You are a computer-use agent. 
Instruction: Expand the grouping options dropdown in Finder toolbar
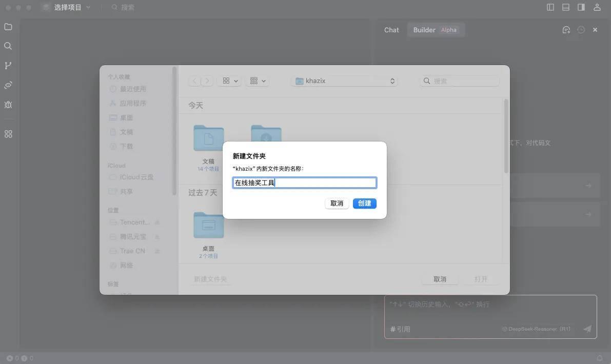pyautogui.click(x=257, y=80)
